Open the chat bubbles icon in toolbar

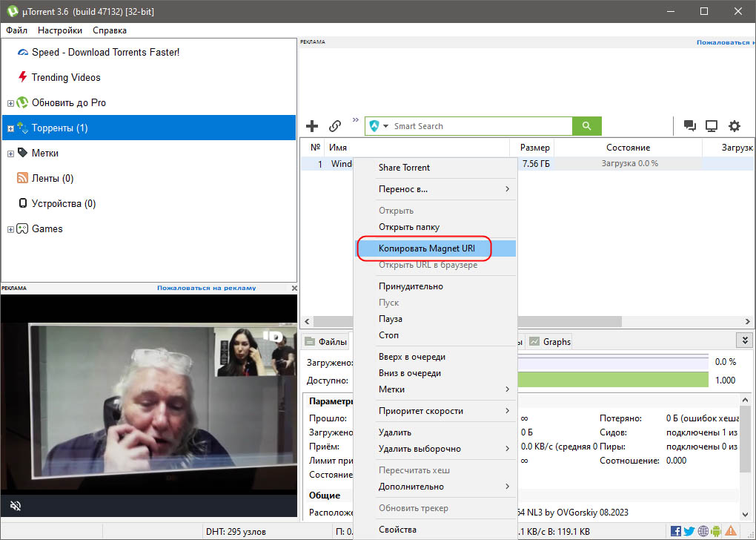[690, 126]
